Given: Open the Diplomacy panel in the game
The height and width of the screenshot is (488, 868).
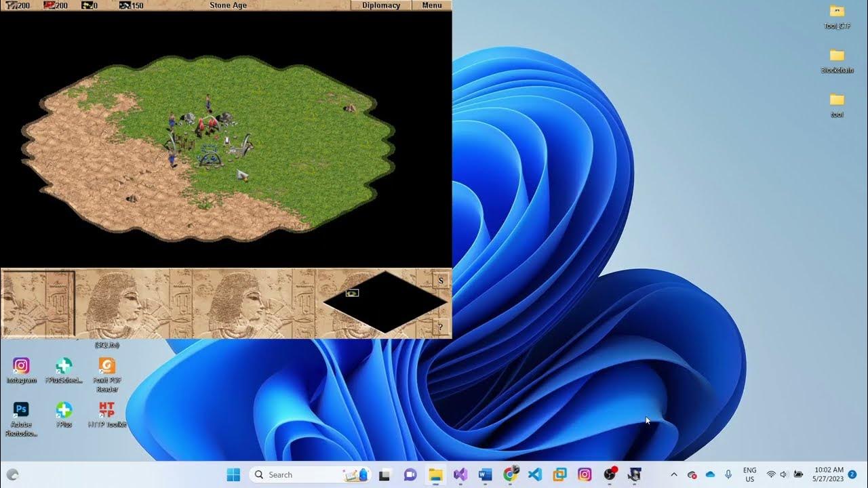Looking at the screenshot, I should pyautogui.click(x=380, y=5).
